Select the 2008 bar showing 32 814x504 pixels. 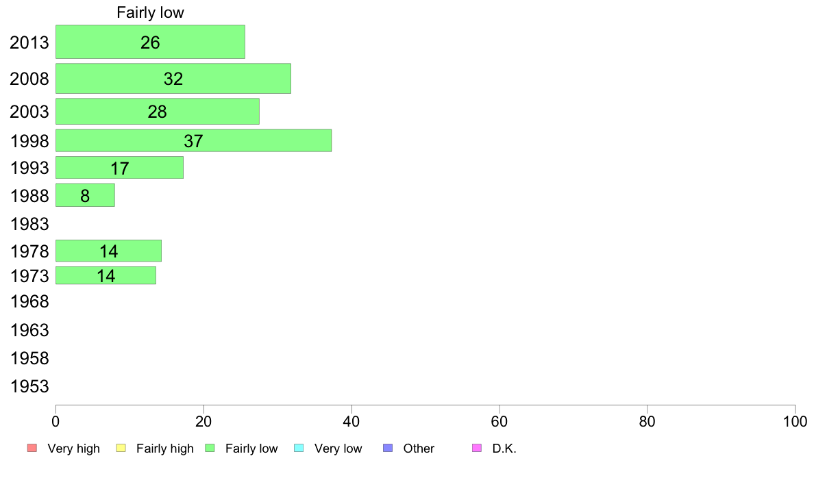tap(173, 78)
